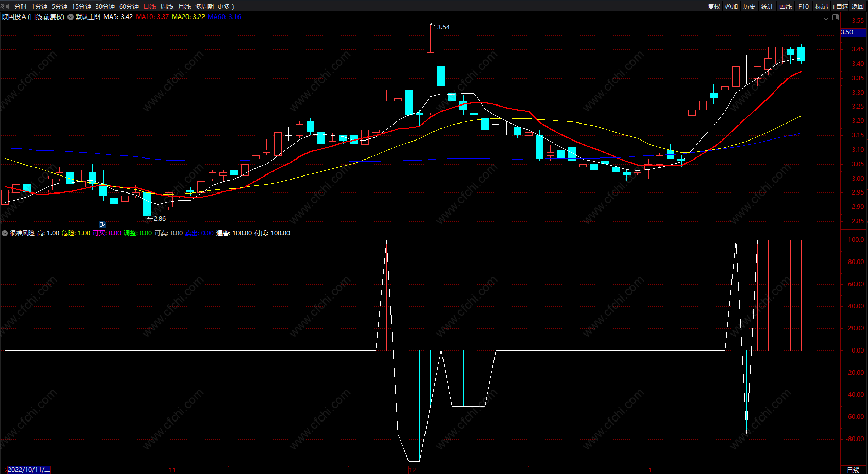This screenshot has height=474, width=868.
Task: Click the 日线 label at bottom right
Action: click(x=853, y=470)
